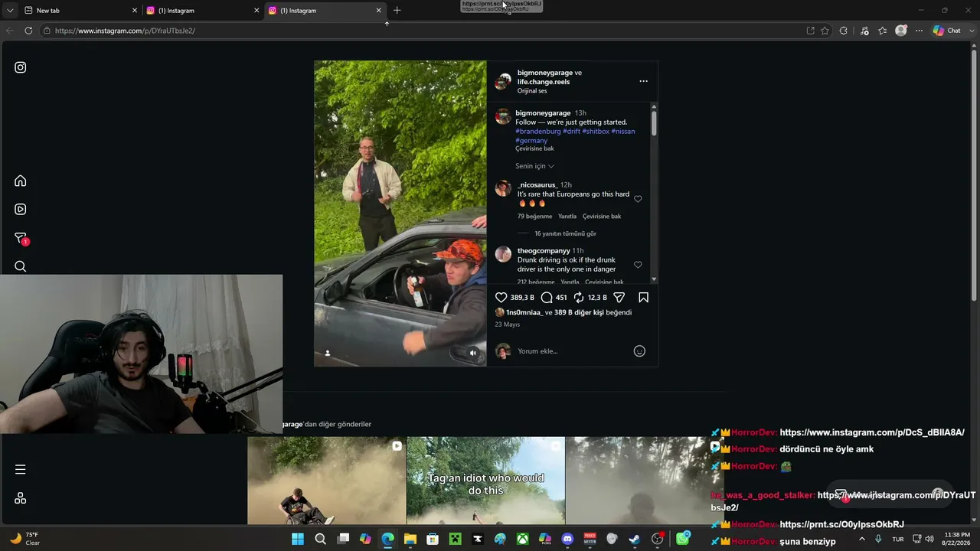View the '389 B diğer kişi' likers list
The image size is (980, 551).
tap(579, 313)
